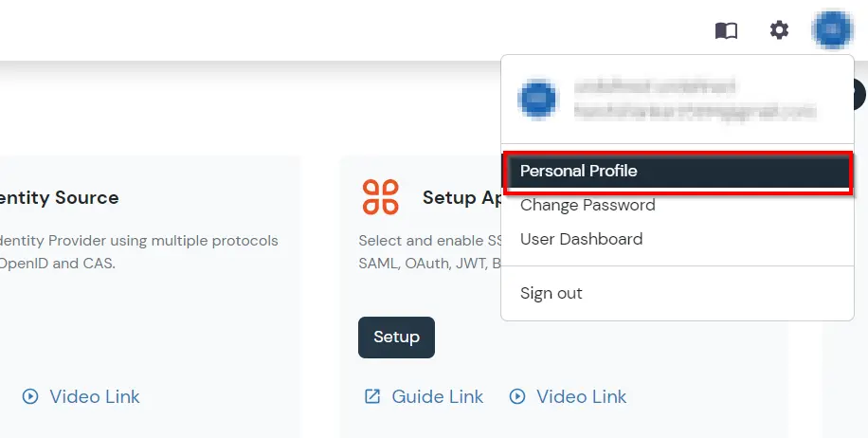868x438 pixels.
Task: Open User Dashboard from the dropdown
Action: (581, 239)
